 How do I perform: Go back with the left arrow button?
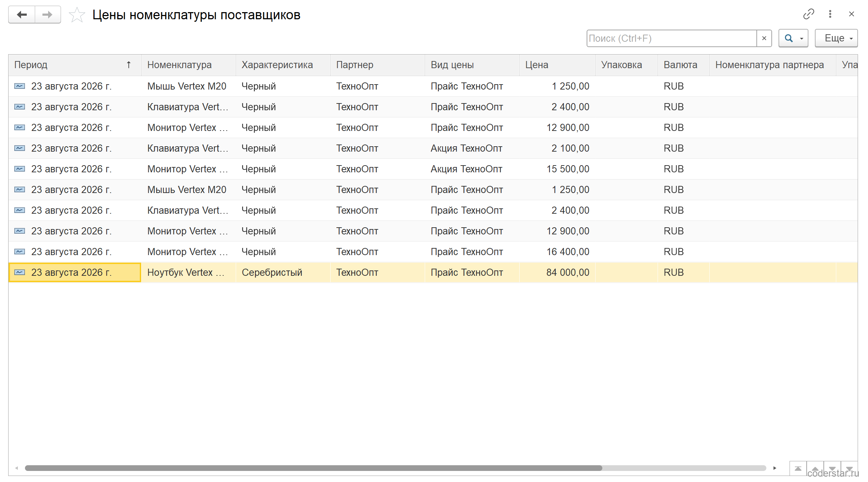click(x=22, y=15)
